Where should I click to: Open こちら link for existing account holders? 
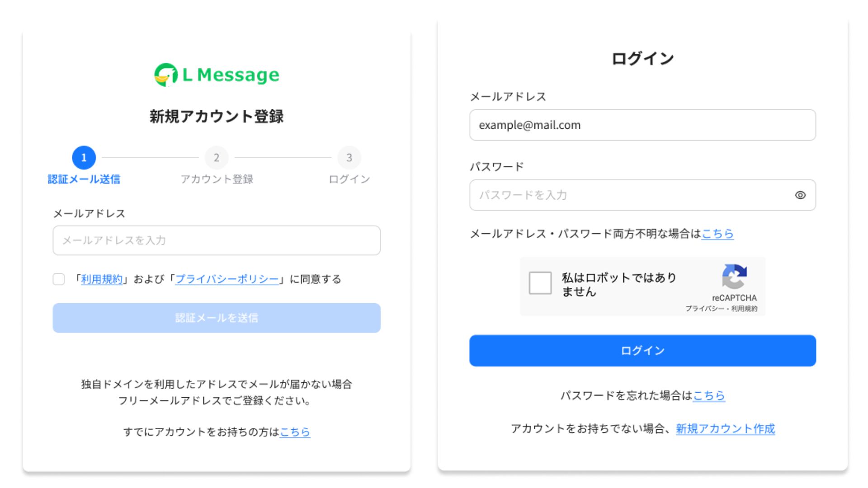pos(295,432)
